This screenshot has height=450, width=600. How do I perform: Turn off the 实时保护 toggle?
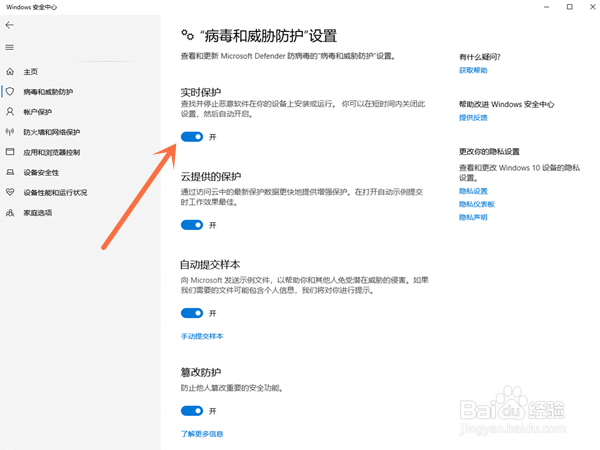[192, 137]
